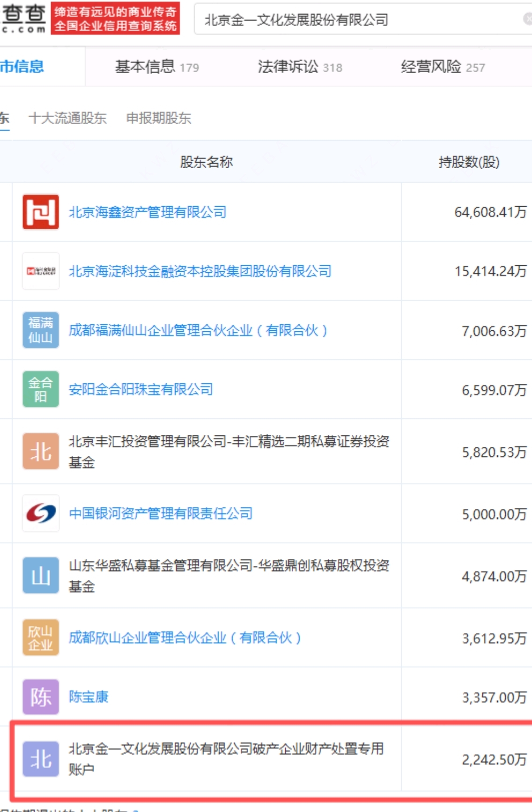Click the 5,820.53万 share count
Image resolution: width=532 pixels, height=812 pixels.
click(494, 452)
